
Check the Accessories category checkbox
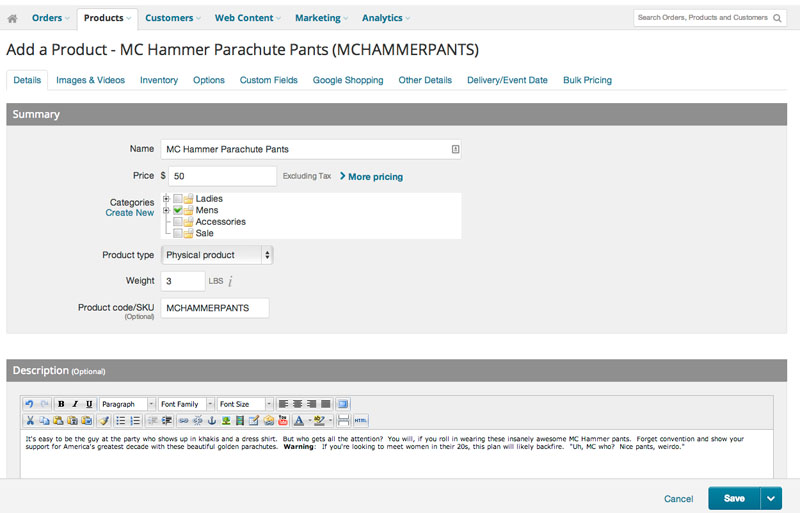coord(178,222)
